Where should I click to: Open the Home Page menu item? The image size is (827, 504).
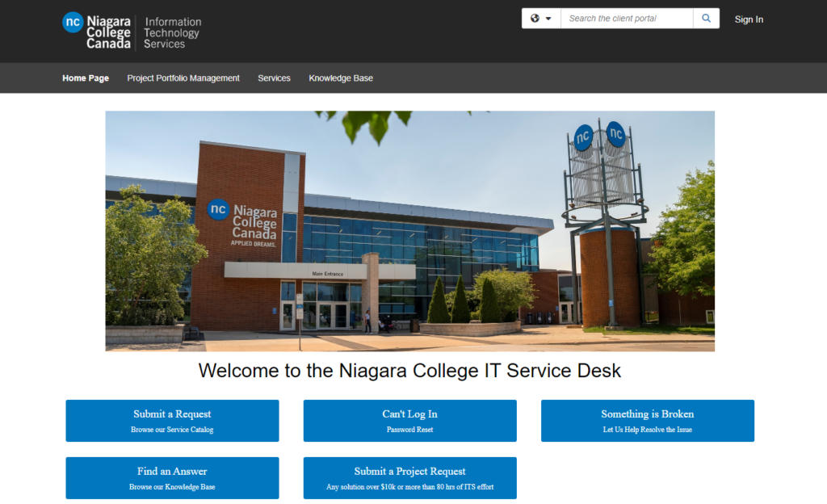(85, 78)
